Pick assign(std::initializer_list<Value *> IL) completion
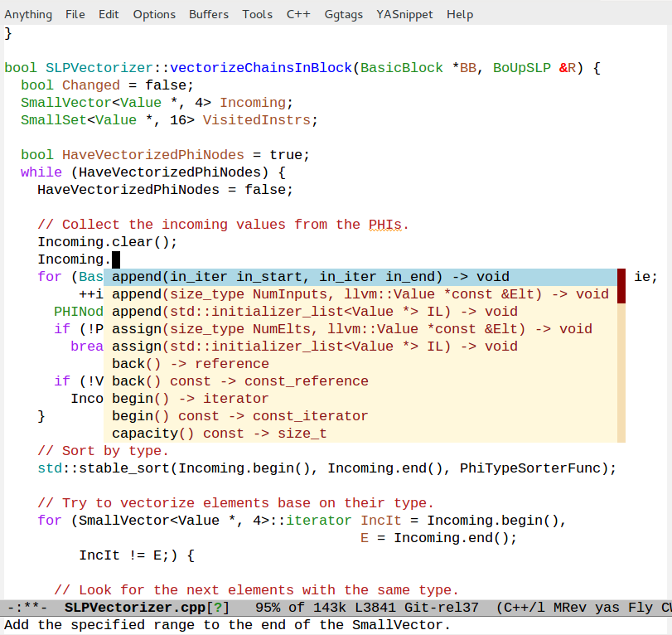Image resolution: width=672 pixels, height=635 pixels. click(360, 347)
